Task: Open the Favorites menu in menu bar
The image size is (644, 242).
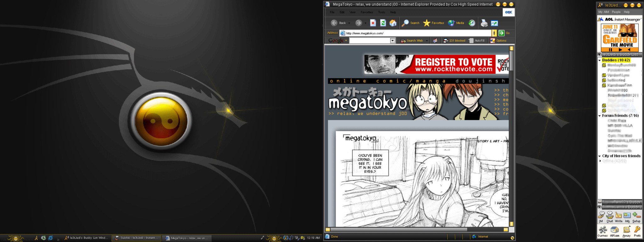Action: point(367,12)
